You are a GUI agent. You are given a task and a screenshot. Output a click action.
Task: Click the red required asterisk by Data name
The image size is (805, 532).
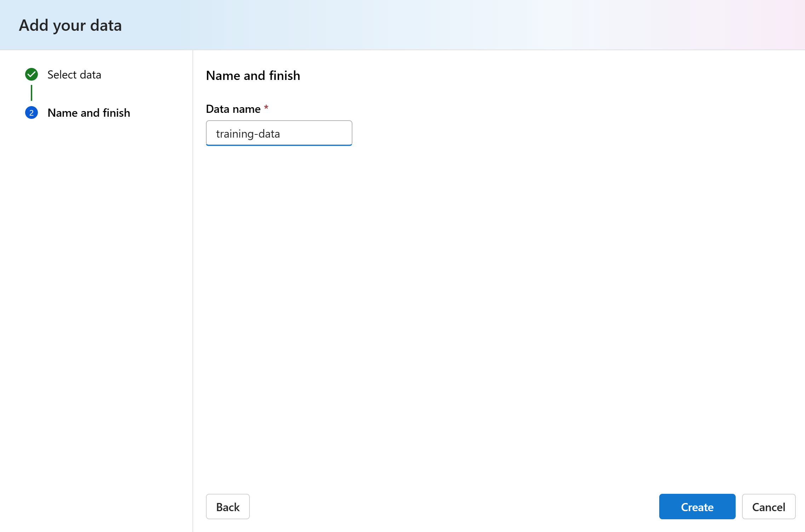pos(266,107)
